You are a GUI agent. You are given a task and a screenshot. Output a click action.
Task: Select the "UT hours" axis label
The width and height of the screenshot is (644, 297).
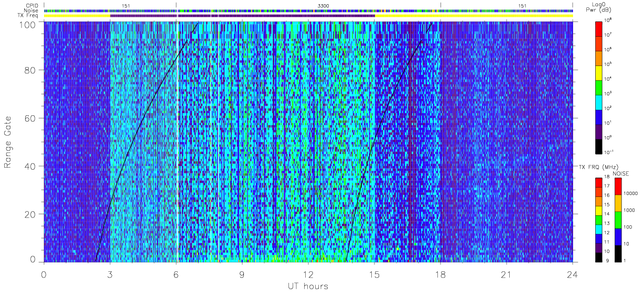308,286
